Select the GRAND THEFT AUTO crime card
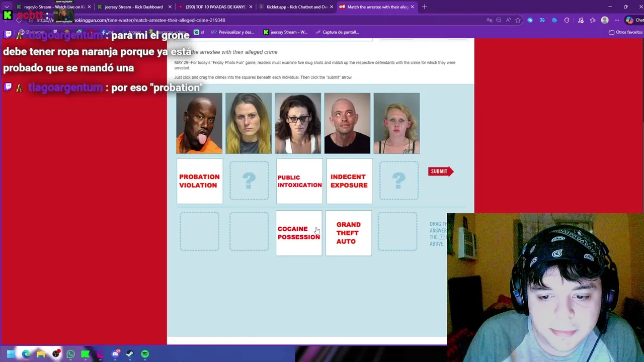 coord(349,233)
